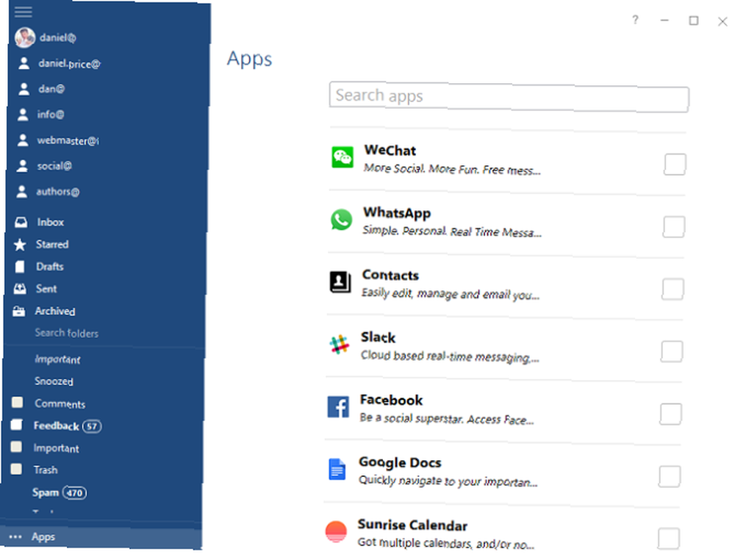Image resolution: width=735 pixels, height=560 pixels.
Task: Click the Archived box icon
Action: [19, 311]
